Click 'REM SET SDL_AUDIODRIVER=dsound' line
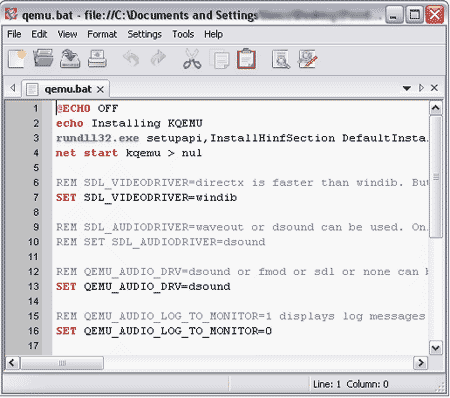Viewport: 450px width, 398px height. (x=161, y=242)
